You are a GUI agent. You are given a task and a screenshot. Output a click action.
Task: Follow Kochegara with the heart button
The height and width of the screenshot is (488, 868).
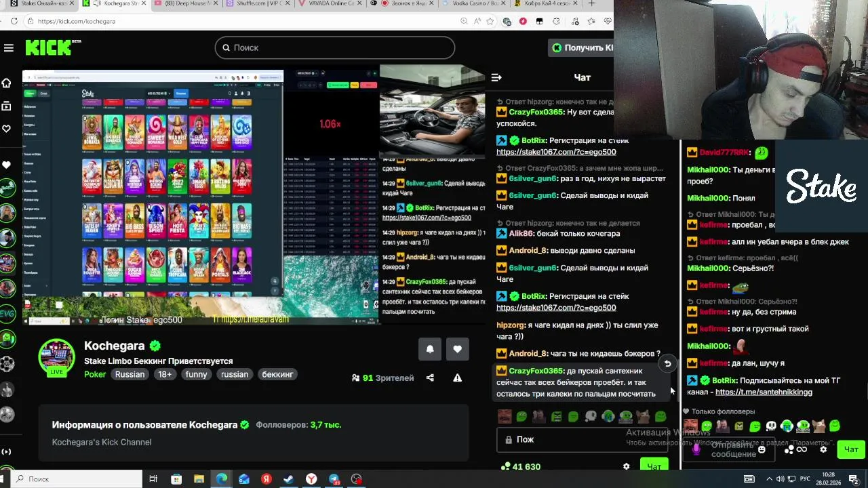(458, 349)
